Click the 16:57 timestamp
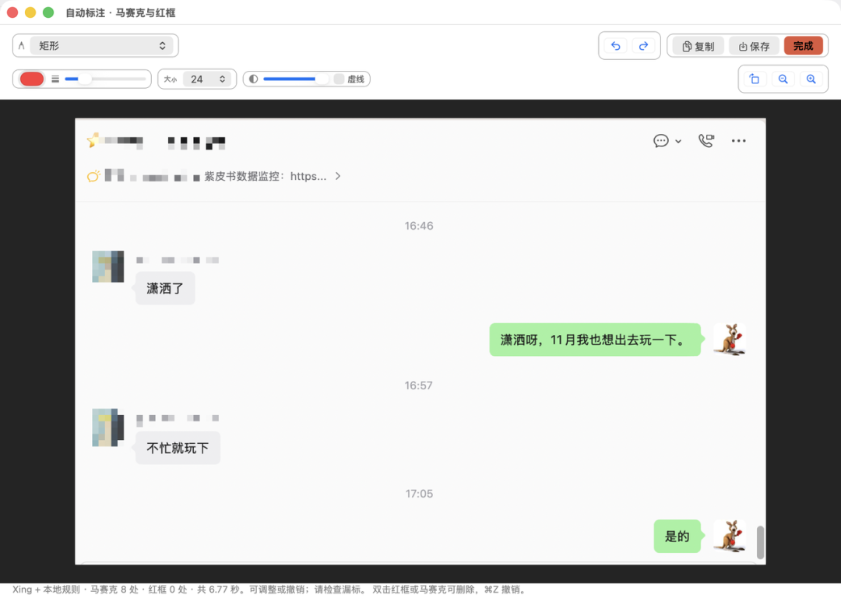Viewport: 841px width, 616px height. [419, 385]
